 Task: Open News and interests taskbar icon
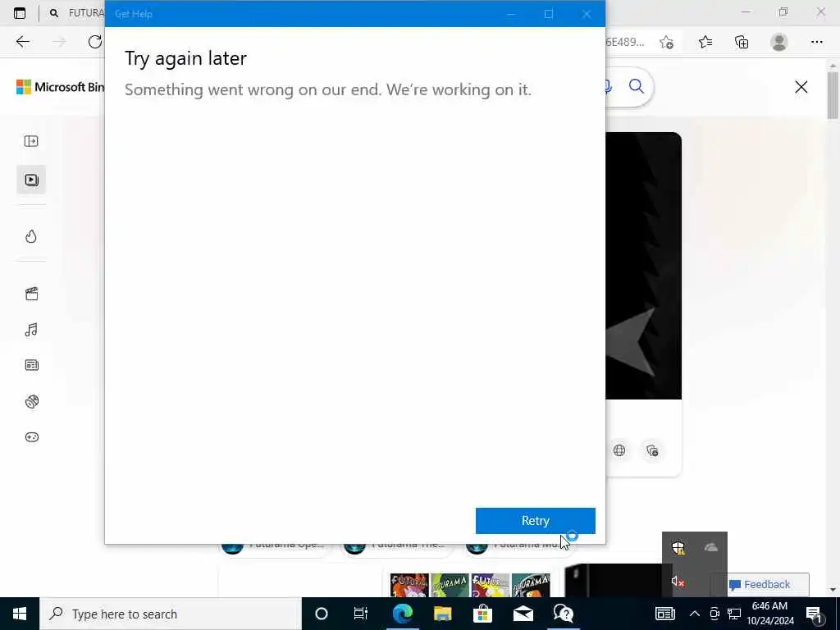click(664, 614)
